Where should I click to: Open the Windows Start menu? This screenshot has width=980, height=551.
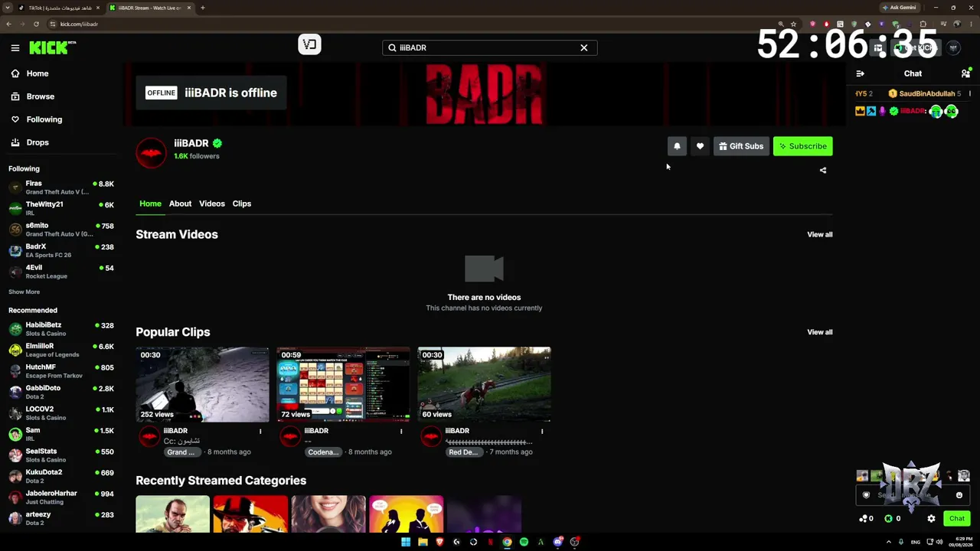pyautogui.click(x=406, y=542)
